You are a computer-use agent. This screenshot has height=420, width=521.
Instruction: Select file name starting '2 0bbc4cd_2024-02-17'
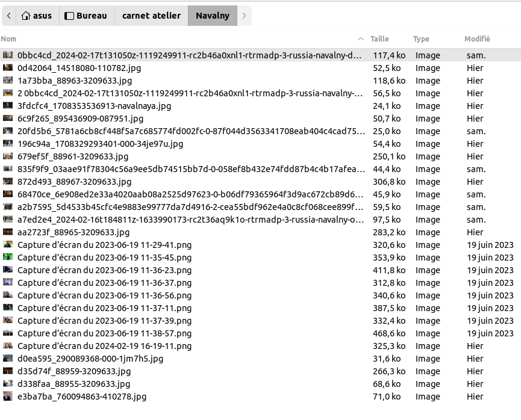coord(190,93)
